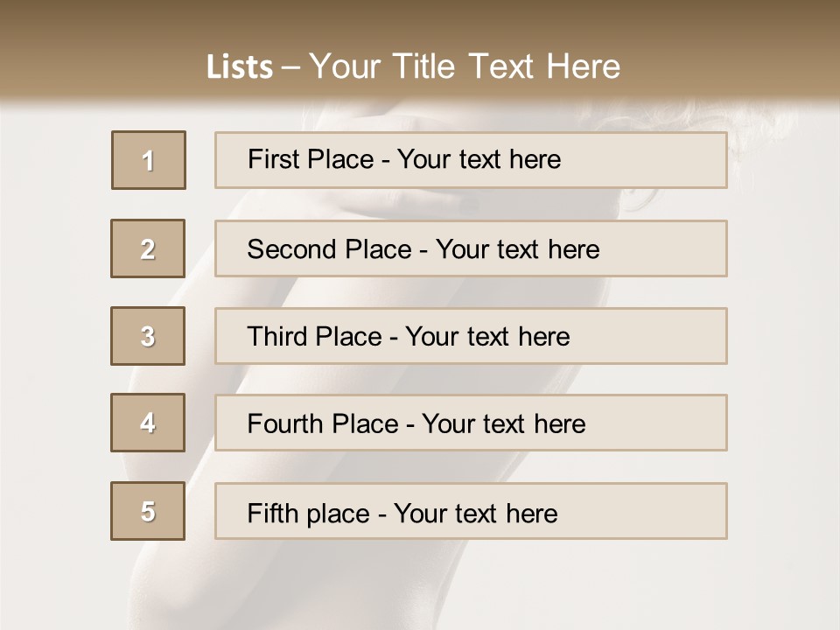
Task: Click 'Your Title Text Here' in header
Action: click(465, 66)
